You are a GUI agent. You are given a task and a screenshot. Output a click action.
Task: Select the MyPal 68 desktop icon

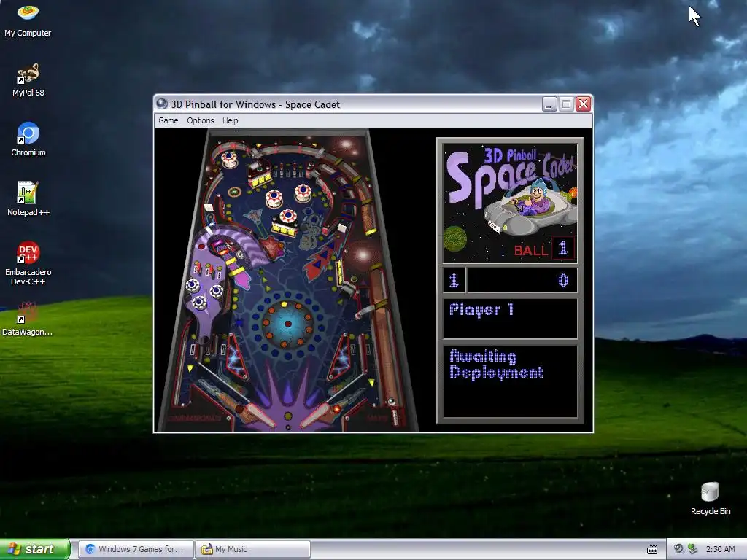28,80
